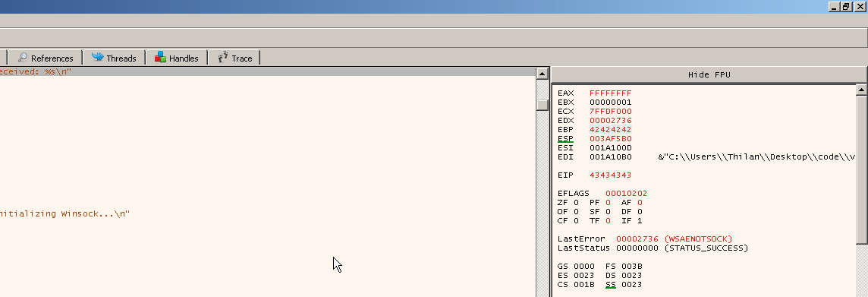Click the "nitializing Winsock..." string line
This screenshot has width=868, height=297.
pyautogui.click(x=64, y=213)
